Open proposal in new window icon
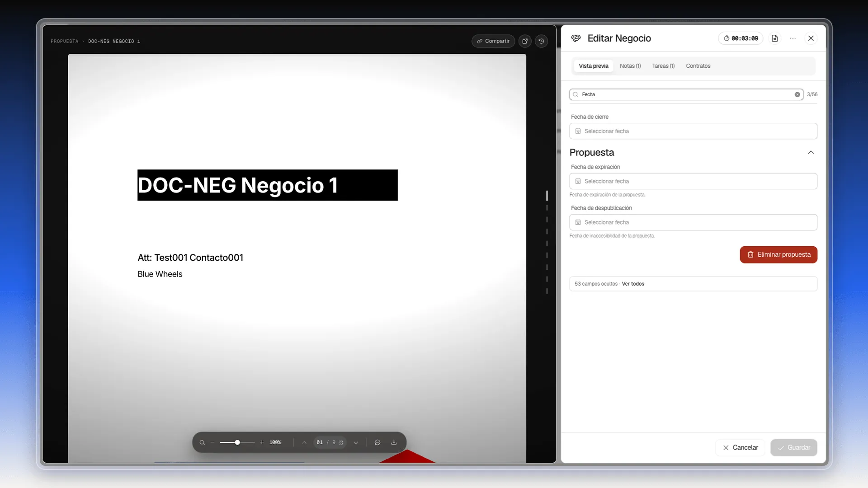This screenshot has width=868, height=488. point(525,41)
